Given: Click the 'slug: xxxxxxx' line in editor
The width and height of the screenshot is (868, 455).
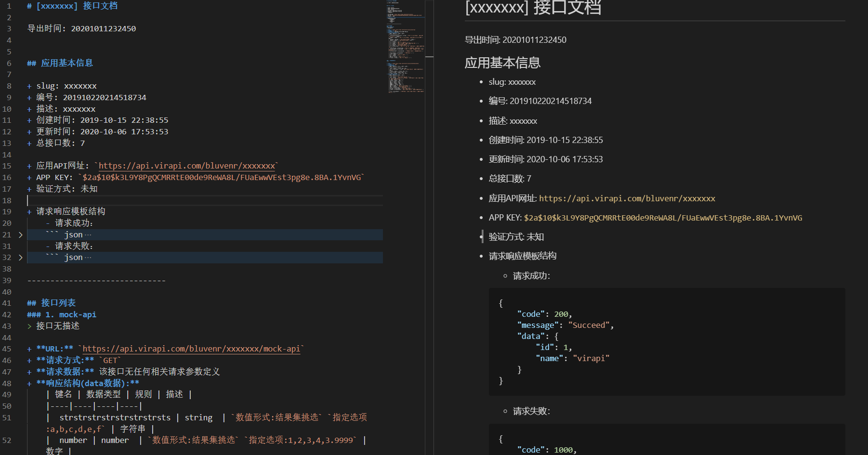Looking at the screenshot, I should click(x=62, y=86).
